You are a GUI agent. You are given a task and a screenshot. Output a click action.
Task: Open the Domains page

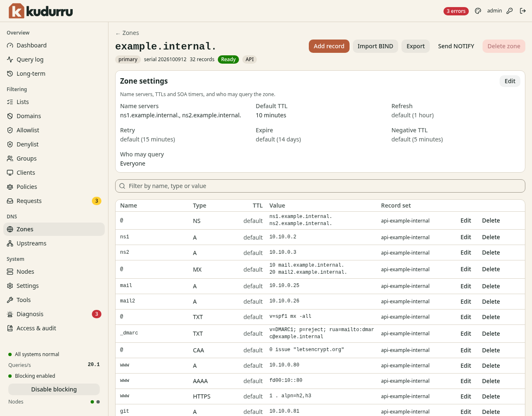[54, 116]
